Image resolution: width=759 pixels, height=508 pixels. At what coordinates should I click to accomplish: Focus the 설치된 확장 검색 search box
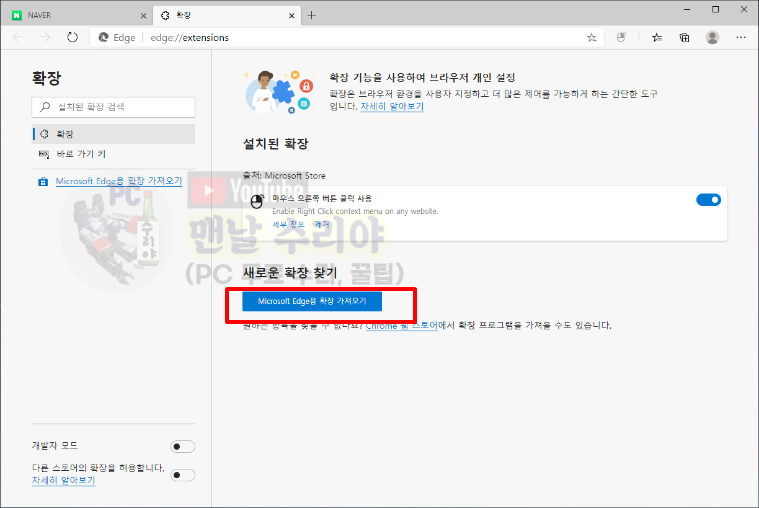pos(113,107)
